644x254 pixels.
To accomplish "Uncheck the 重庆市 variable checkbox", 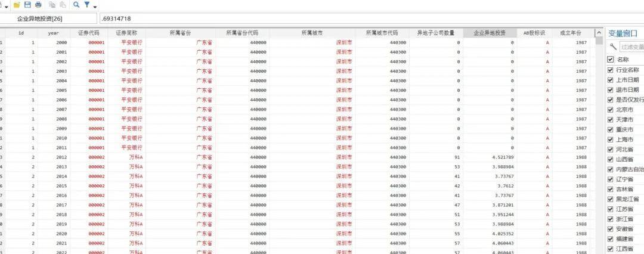I will (x=611, y=129).
